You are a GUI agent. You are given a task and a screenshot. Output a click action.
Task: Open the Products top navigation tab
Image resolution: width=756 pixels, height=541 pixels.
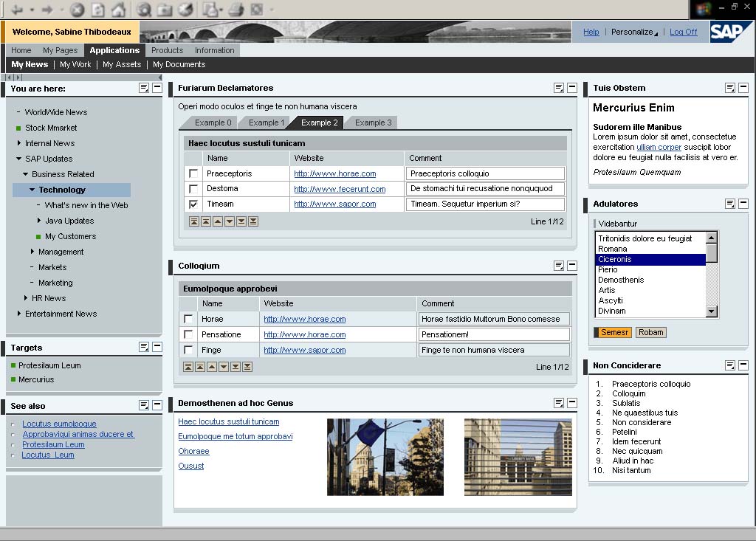168,50
